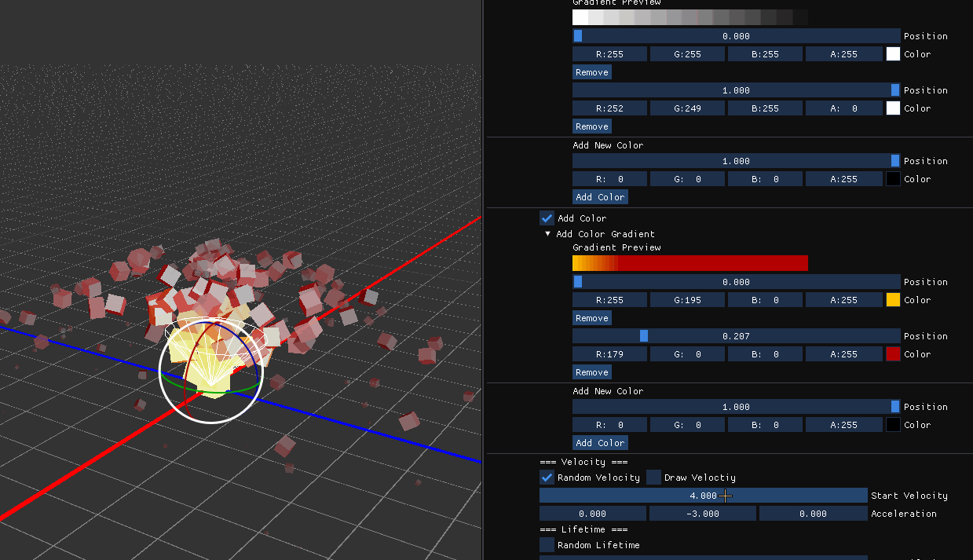Collapse the Add Color Gradient section

(548, 234)
